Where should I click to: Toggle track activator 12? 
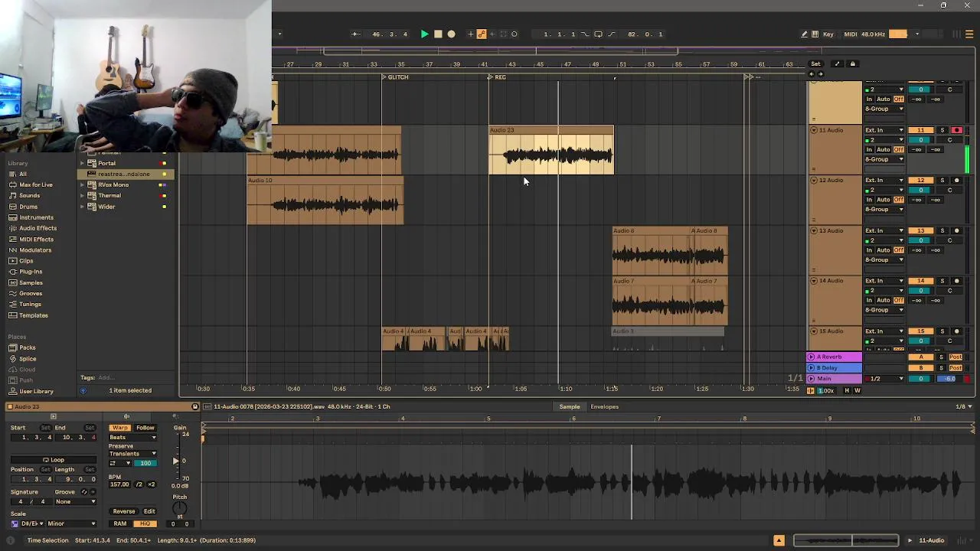coord(921,181)
